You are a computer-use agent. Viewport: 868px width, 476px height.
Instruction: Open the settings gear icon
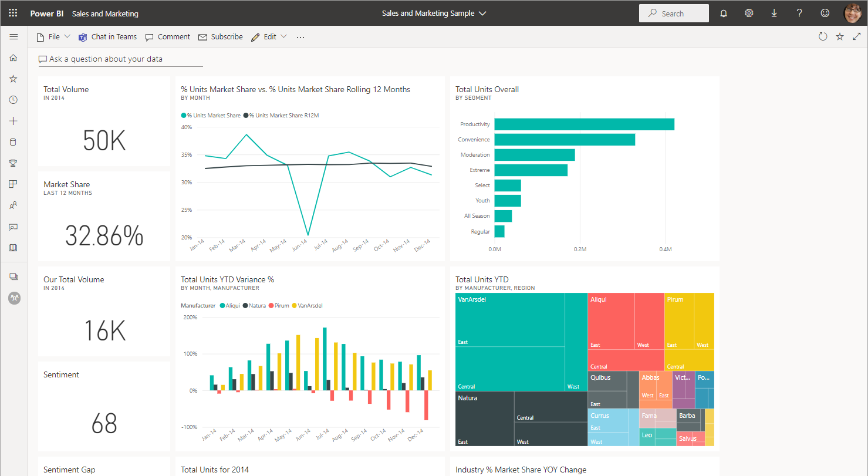tap(749, 13)
